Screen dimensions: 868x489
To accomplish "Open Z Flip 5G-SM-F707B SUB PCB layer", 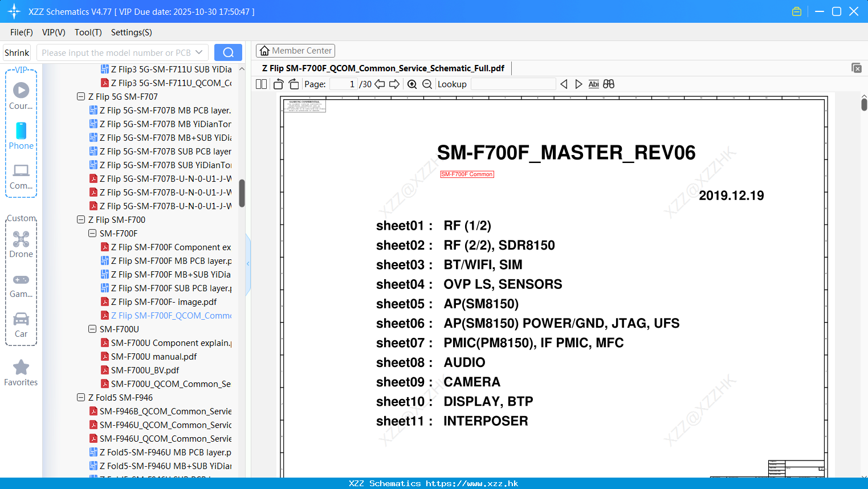I will coord(160,152).
